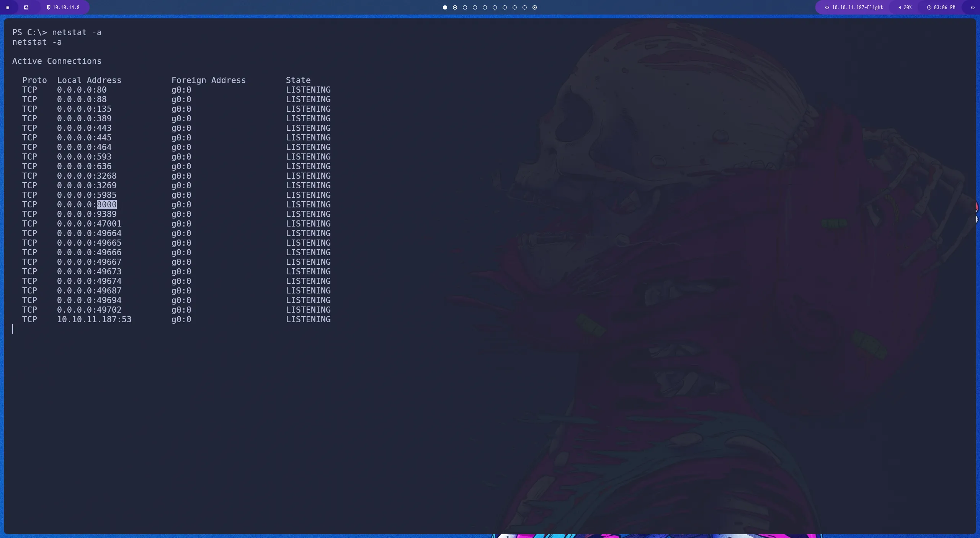Select the fifth workspace circle

pos(485,7)
